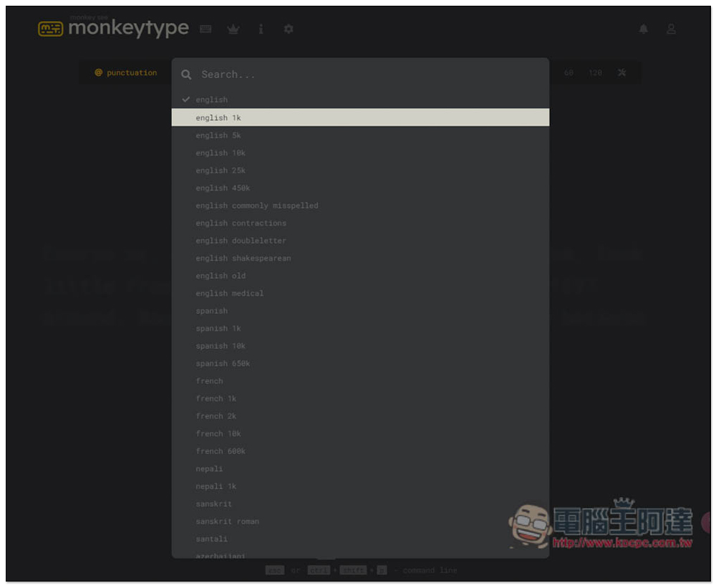Open the account profile icon
This screenshot has width=716, height=588.
[672, 29]
